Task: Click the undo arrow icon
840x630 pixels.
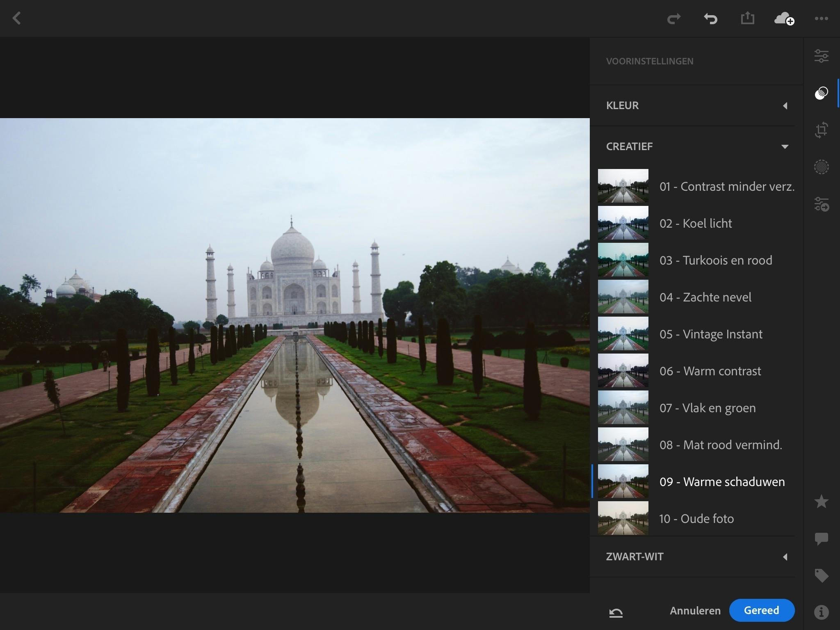Action: click(x=710, y=18)
